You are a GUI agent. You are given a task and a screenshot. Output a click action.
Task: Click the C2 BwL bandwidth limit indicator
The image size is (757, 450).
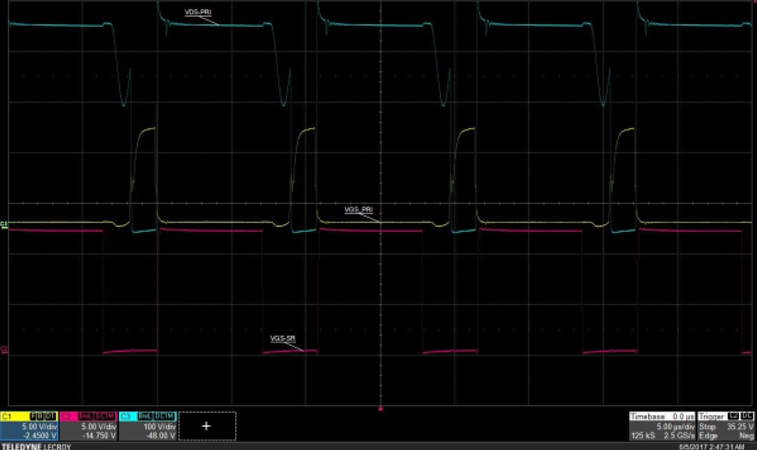[86, 416]
